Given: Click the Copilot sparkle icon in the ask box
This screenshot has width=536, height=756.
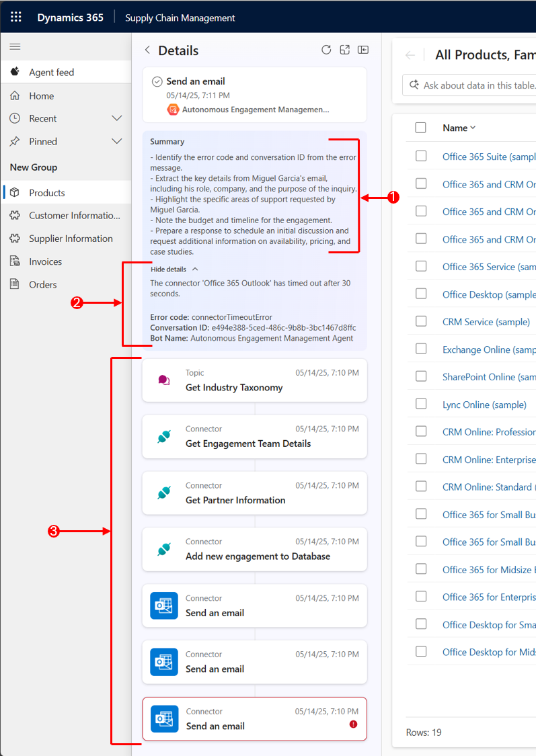Looking at the screenshot, I should 414,85.
